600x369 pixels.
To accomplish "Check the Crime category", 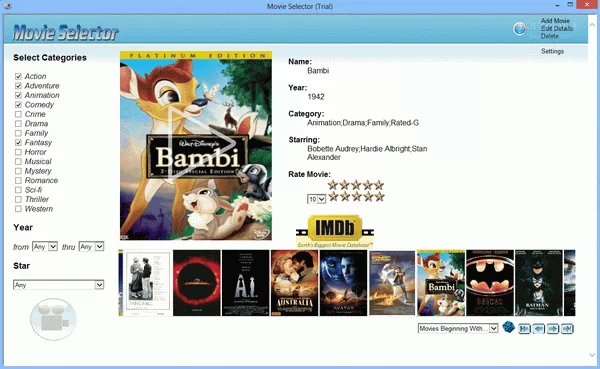I will point(18,114).
